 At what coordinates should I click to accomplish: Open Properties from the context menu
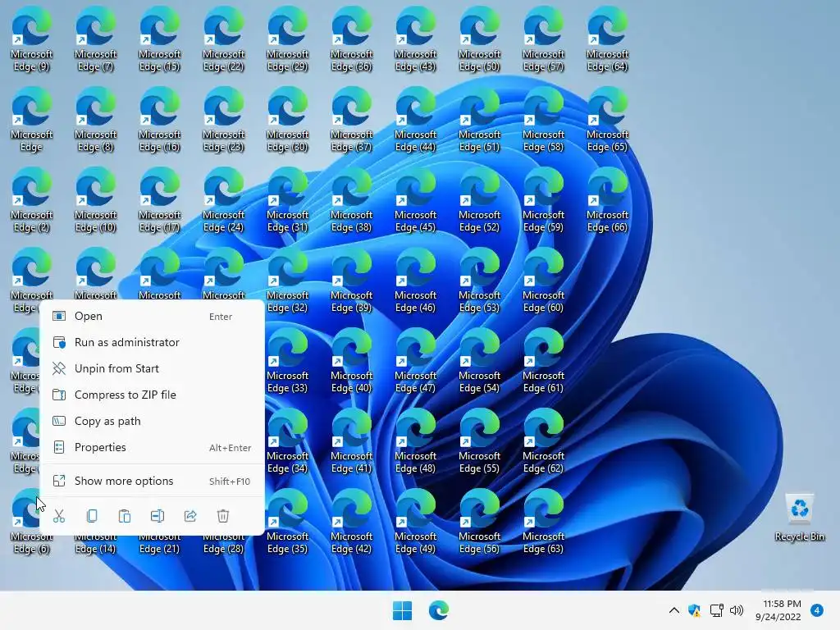coord(152,447)
